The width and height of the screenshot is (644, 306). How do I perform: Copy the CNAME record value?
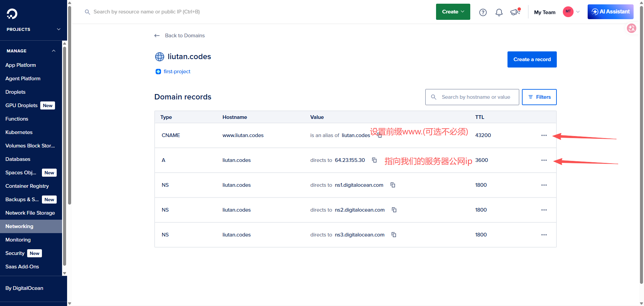379,135
